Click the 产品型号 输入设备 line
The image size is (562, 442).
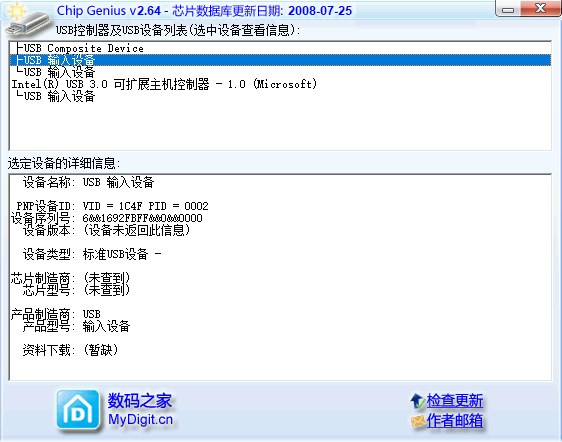(x=76, y=326)
